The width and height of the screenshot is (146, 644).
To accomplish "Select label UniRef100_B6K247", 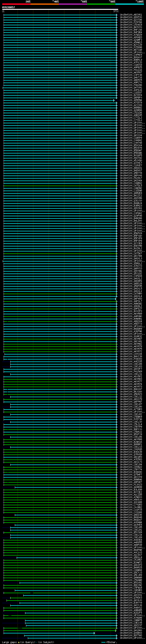I will pos(131,389).
